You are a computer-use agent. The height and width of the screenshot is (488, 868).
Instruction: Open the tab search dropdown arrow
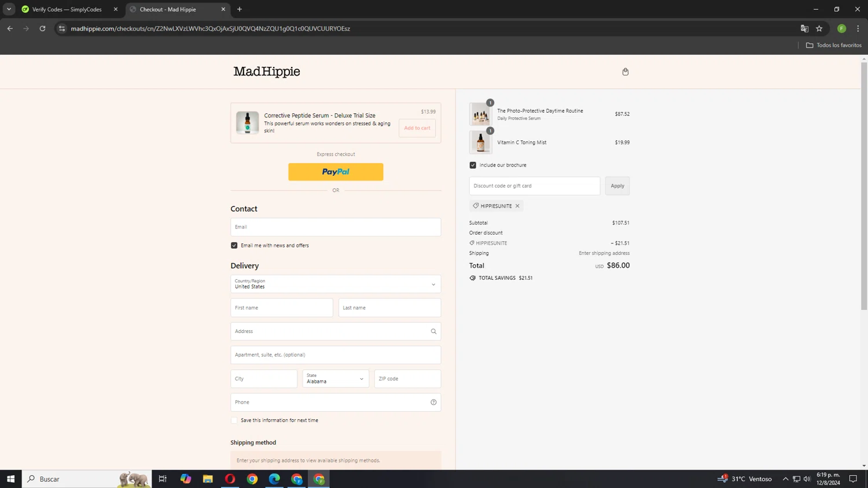coord(9,9)
